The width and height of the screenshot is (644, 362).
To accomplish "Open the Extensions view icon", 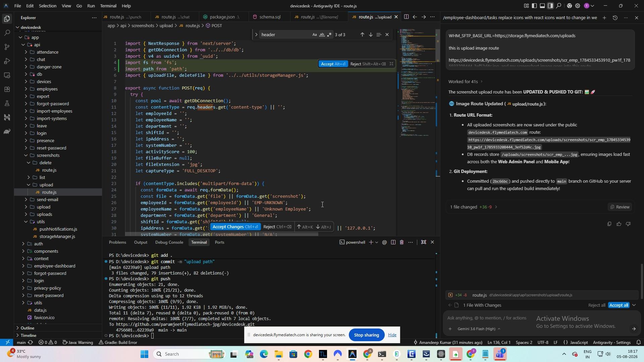I will click(7, 89).
